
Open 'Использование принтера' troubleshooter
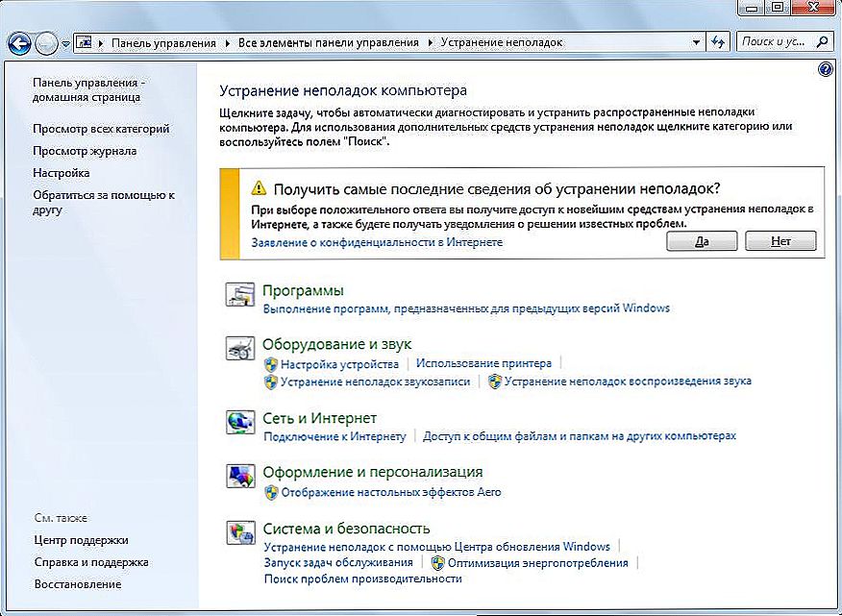point(483,363)
